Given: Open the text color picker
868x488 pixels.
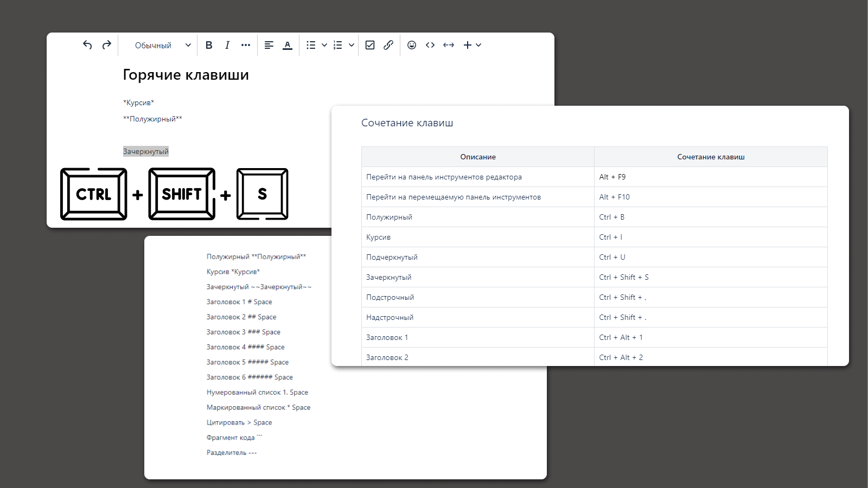Looking at the screenshot, I should pyautogui.click(x=288, y=46).
